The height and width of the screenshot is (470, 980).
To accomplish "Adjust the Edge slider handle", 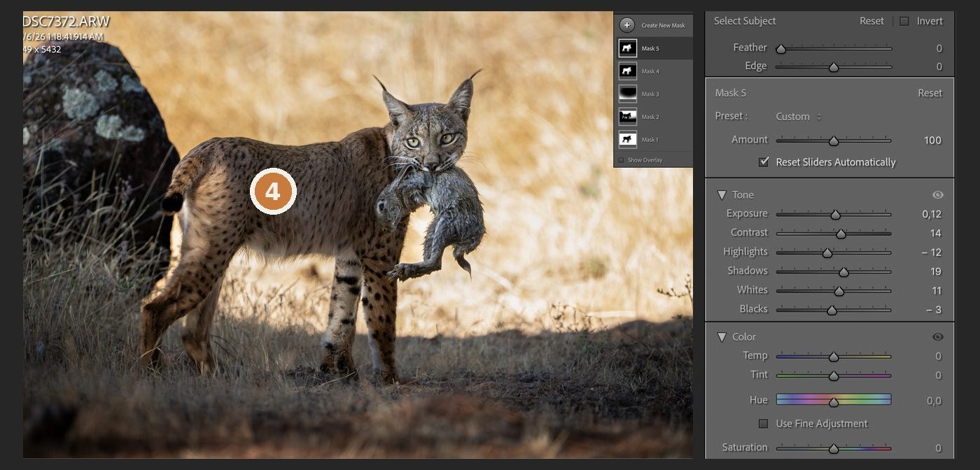I will pos(834,67).
